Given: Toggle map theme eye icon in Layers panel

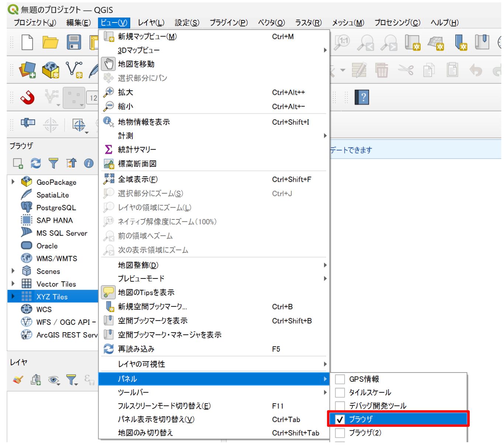Looking at the screenshot, I should 54,380.
